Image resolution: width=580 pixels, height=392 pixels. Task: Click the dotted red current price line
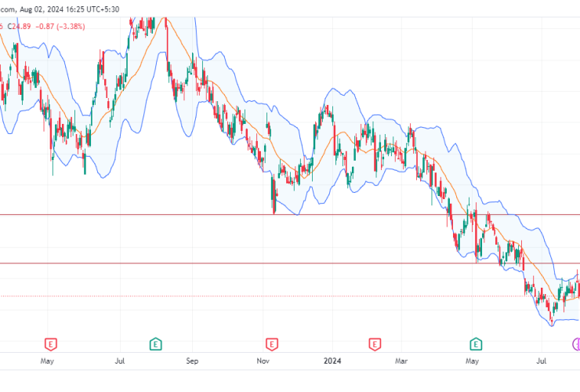tap(157, 296)
